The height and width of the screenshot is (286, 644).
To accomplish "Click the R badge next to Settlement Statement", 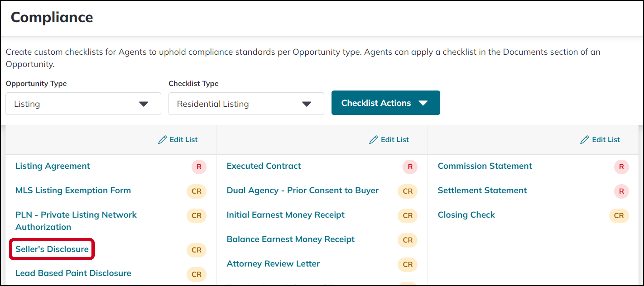I will (622, 191).
